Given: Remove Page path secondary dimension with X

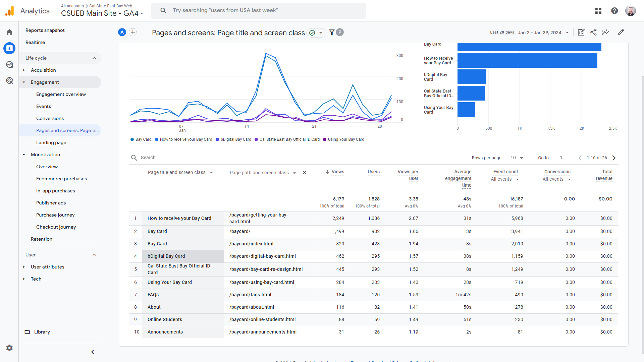Looking at the screenshot, I should 305,173.
